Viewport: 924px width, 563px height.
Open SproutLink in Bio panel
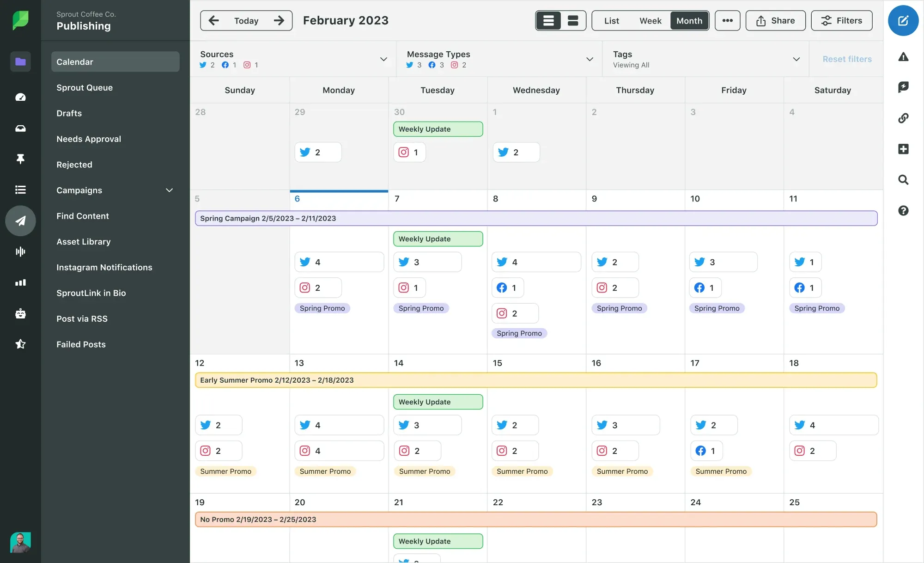(91, 293)
